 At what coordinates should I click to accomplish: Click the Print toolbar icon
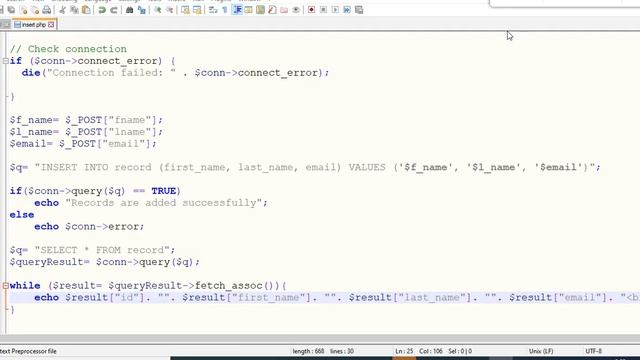point(47,10)
